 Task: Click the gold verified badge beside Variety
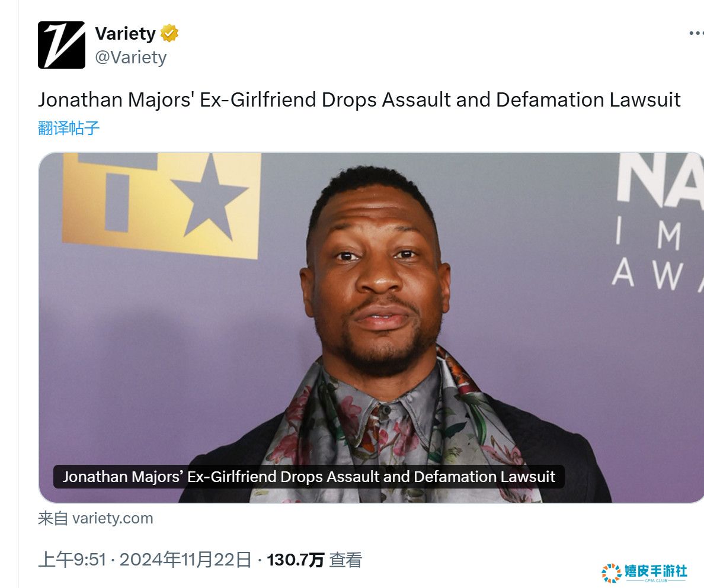point(169,34)
